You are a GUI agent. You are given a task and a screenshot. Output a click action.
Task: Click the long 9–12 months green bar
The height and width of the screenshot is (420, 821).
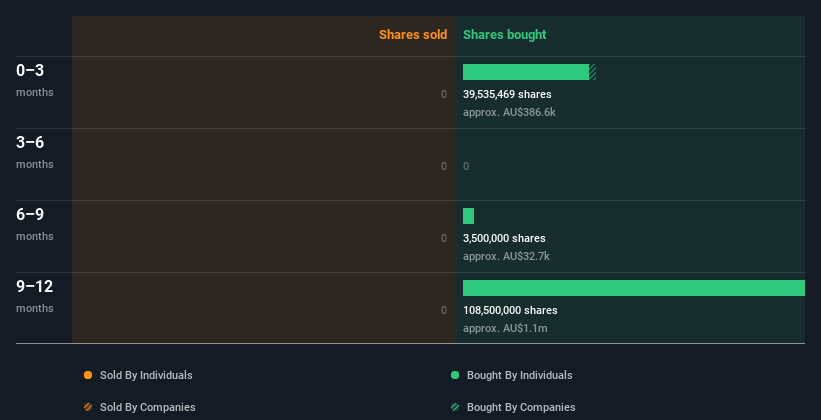tap(634, 288)
